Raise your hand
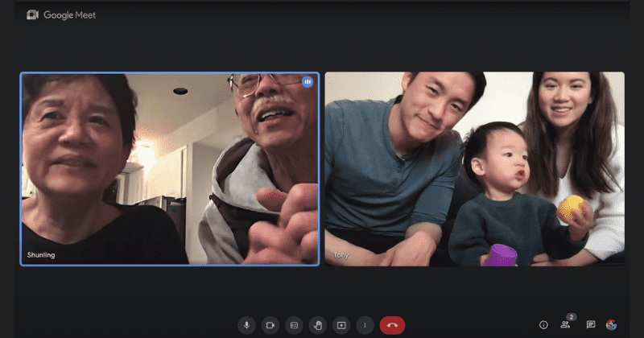 tap(317, 325)
